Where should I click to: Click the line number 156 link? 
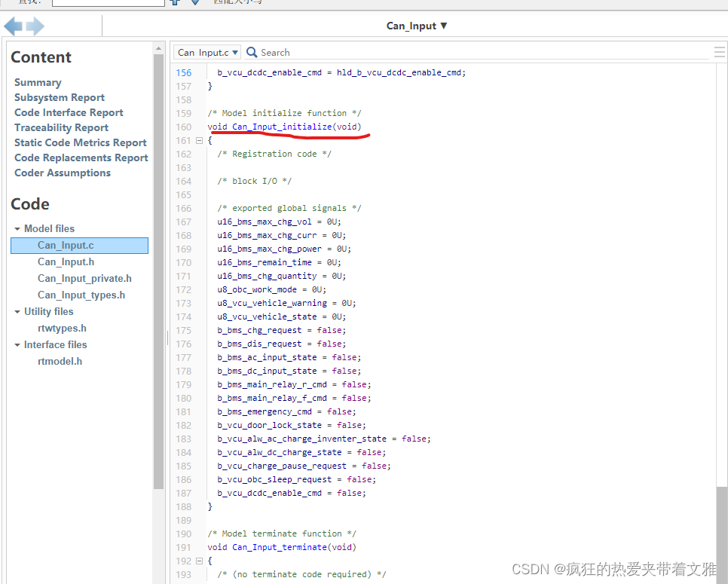pyautogui.click(x=183, y=73)
